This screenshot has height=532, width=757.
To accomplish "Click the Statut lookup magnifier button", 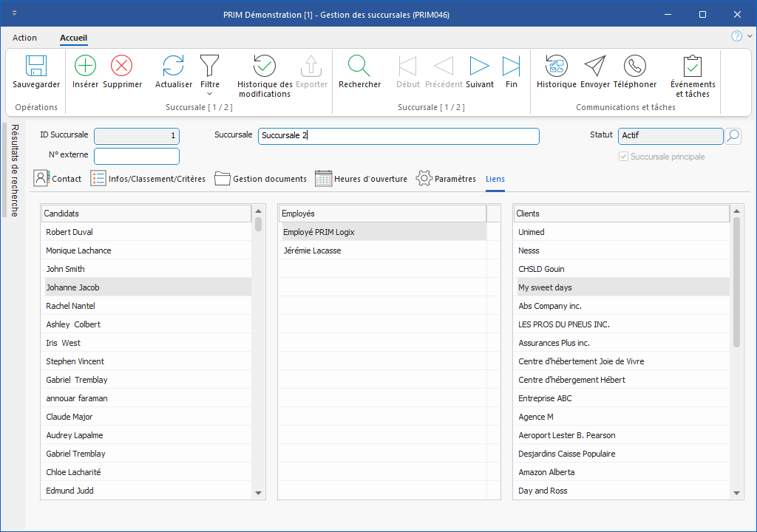I will click(733, 136).
